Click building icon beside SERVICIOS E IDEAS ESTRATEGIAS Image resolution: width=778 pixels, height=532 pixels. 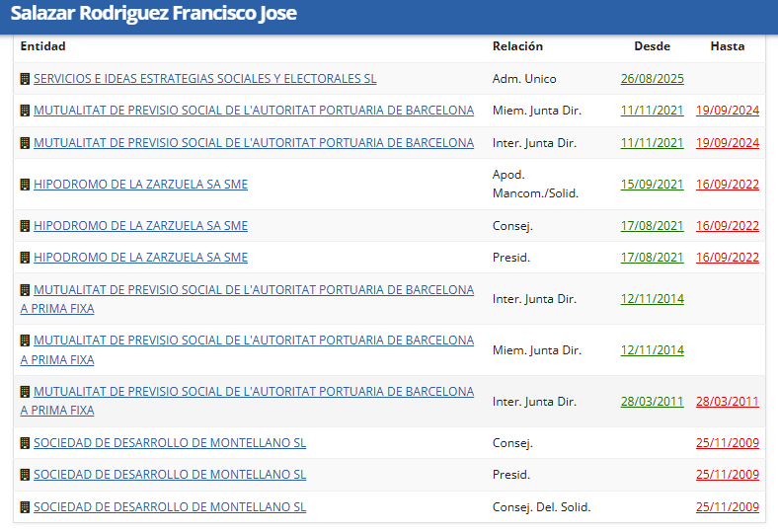tap(26, 79)
